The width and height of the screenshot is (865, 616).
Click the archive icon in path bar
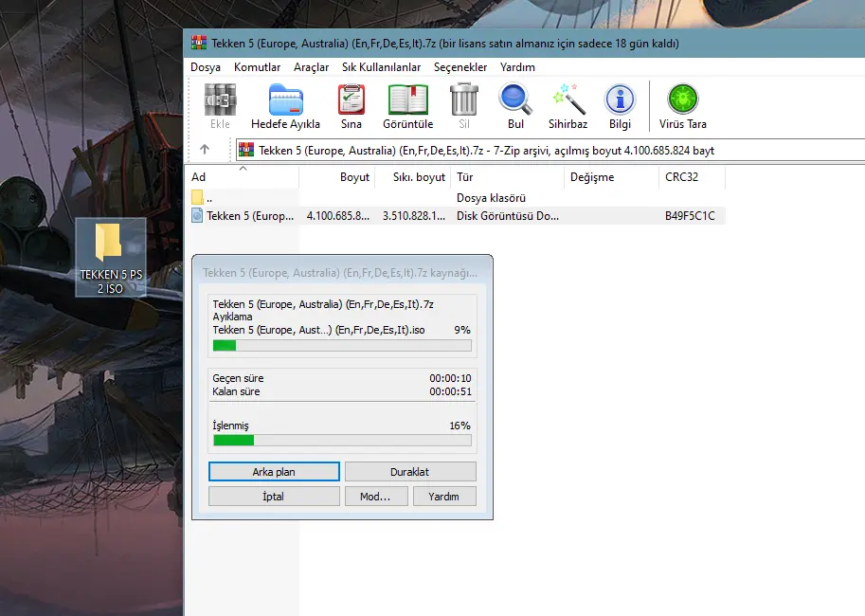246,150
